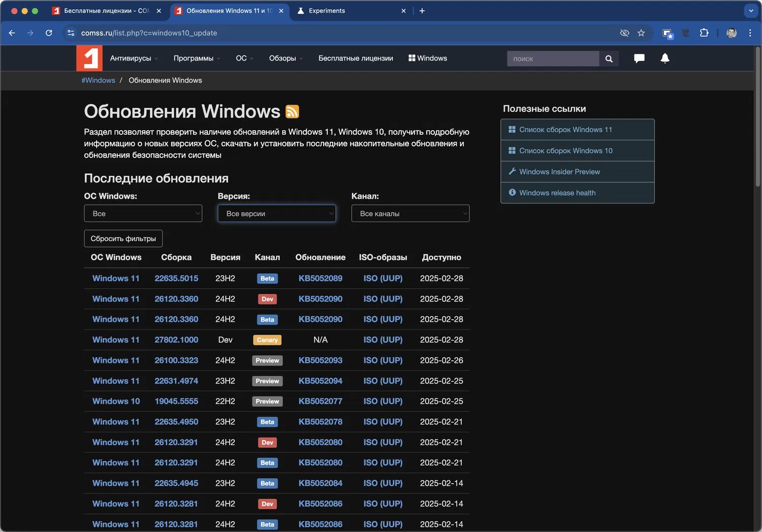Open the browser extensions puzzle icon
Screen dimensions: 762x532
pos(704,33)
